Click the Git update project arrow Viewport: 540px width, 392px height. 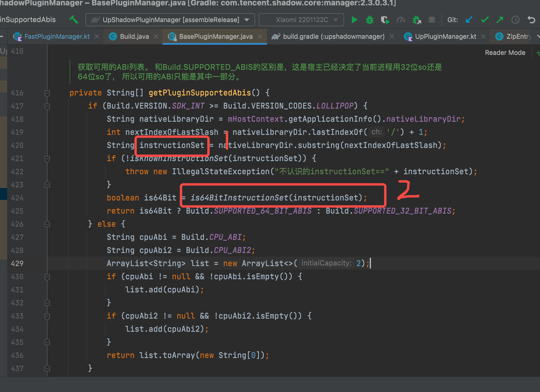tap(469, 20)
